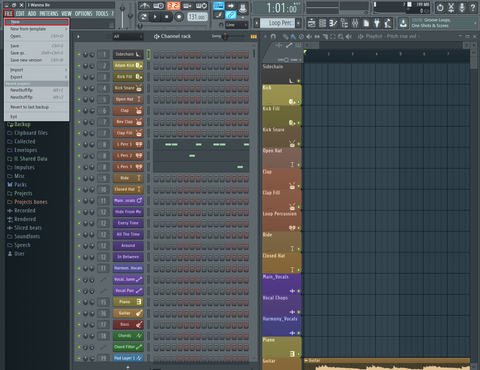Open the OPTIONS menu

coord(83,14)
